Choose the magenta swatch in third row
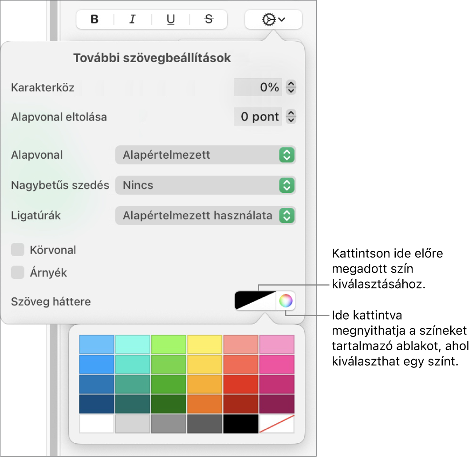 tap(277, 384)
